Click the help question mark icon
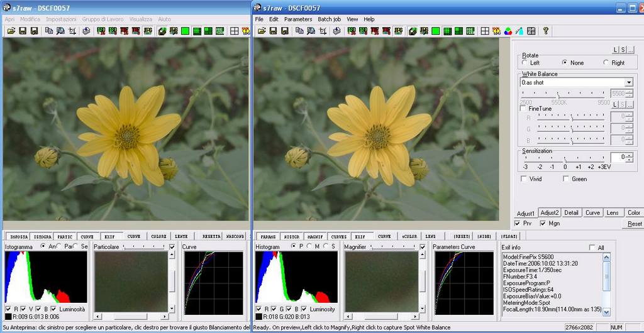 click(x=545, y=31)
